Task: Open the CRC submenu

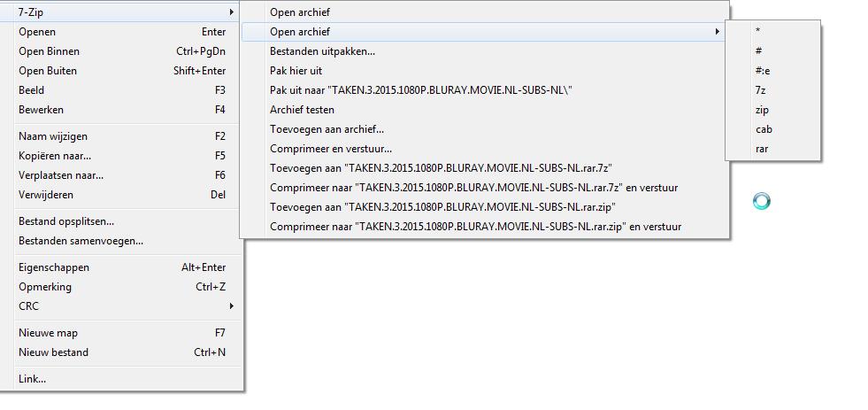Action: point(120,306)
